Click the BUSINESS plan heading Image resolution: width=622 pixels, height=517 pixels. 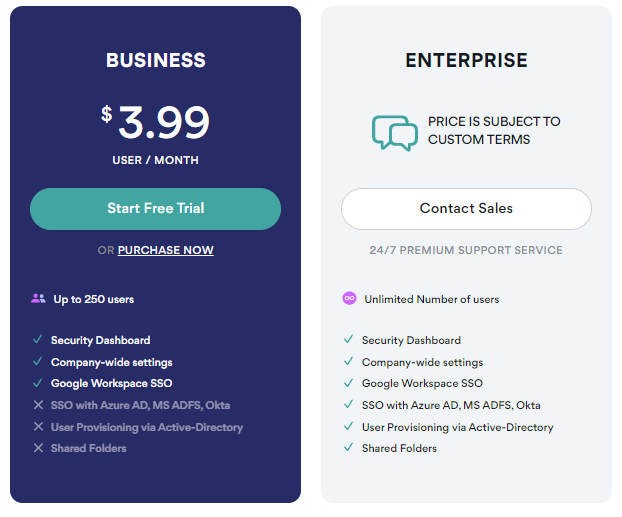coord(156,60)
